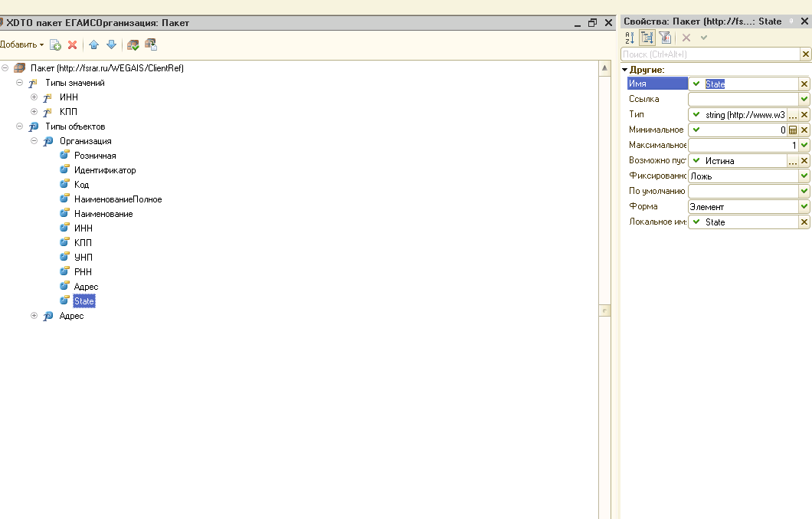Move the selected item up with blue arrow
Screen dimensions: 812x519
point(94,45)
